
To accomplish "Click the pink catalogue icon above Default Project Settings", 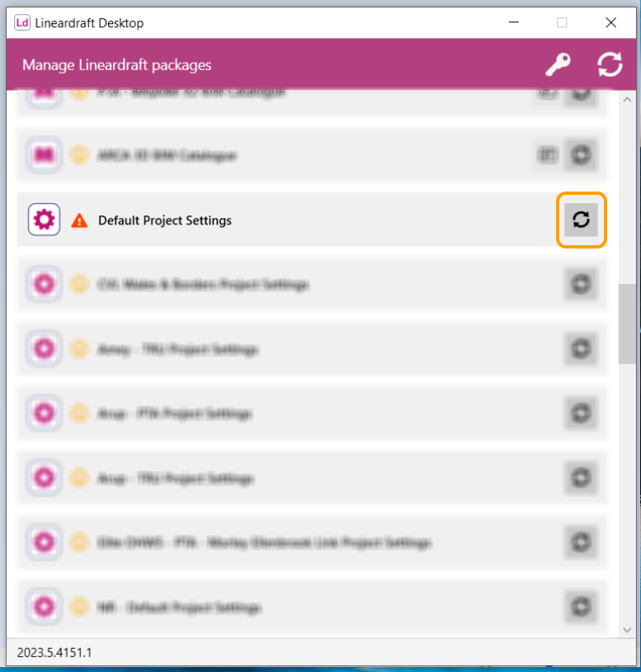I will pyautogui.click(x=44, y=154).
